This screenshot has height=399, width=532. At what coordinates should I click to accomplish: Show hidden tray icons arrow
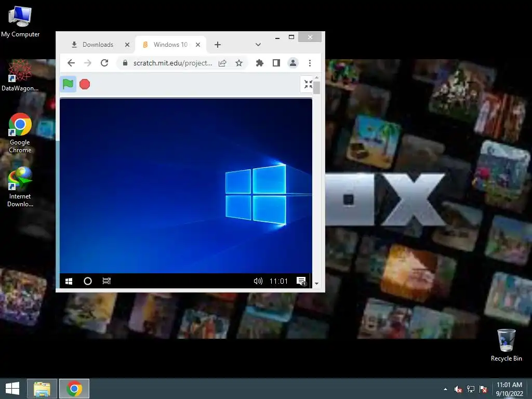445,389
